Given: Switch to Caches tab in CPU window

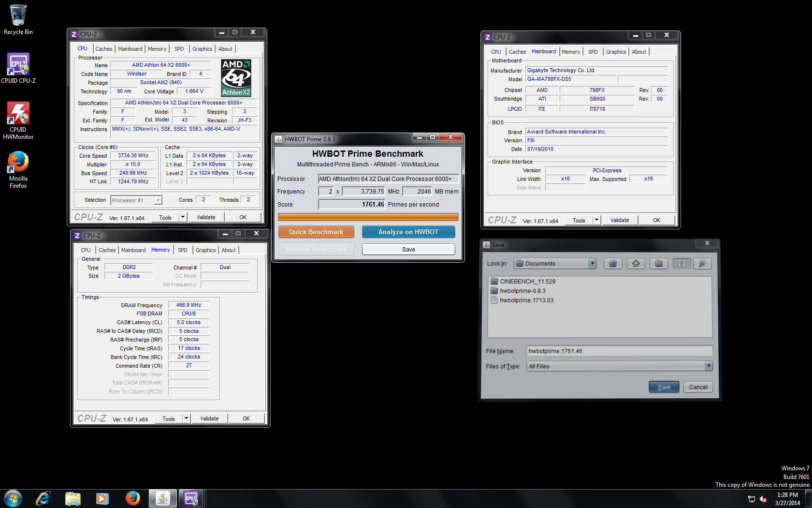Looking at the screenshot, I should 103,49.
